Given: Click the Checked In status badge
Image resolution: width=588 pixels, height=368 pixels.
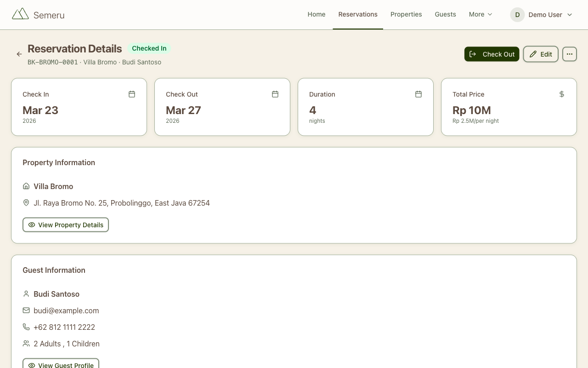Looking at the screenshot, I should [149, 48].
